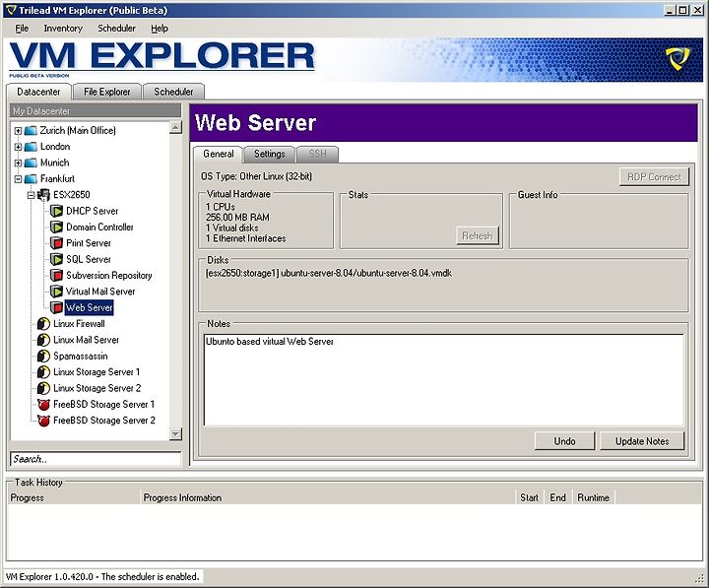Viewport: 709px width, 588px height.
Task: Click the penguin icon of Linux Firewall
Action: pyautogui.click(x=43, y=324)
